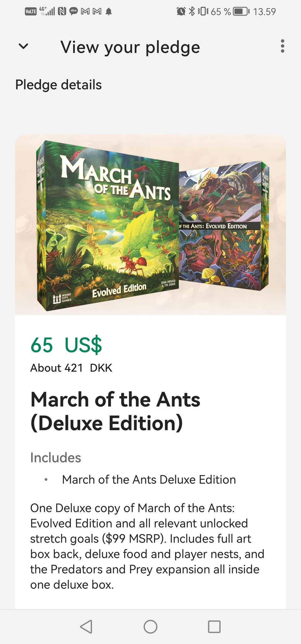Tap the Android back navigation button
This screenshot has width=301, height=644.
pyautogui.click(x=86, y=626)
